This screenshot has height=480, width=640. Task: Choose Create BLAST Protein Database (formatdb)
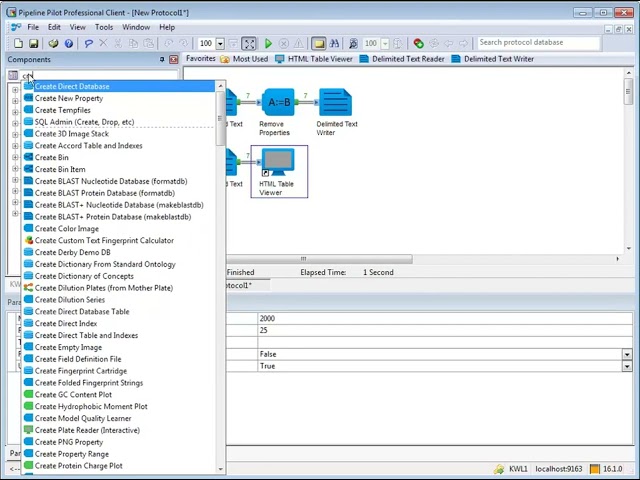pyautogui.click(x=118, y=193)
